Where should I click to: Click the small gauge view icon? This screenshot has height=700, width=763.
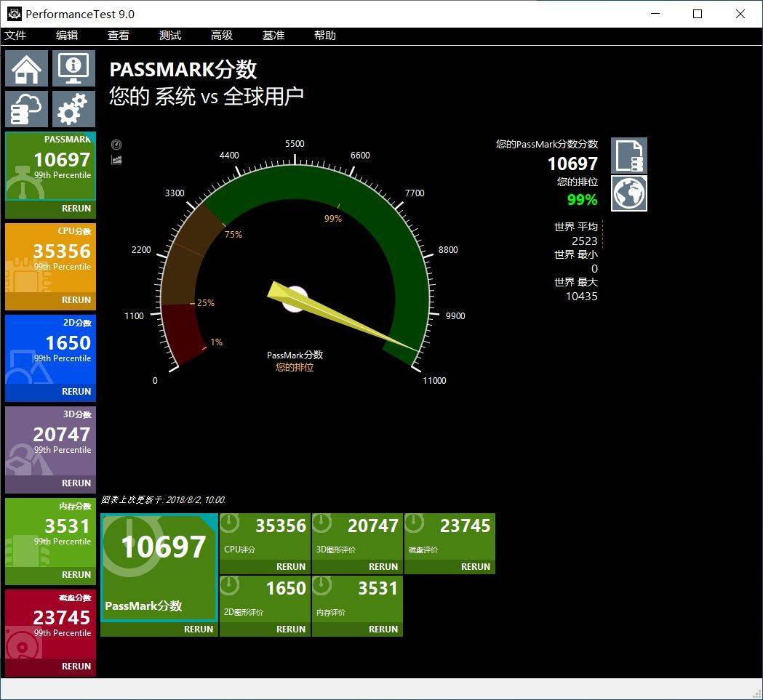coord(116,145)
